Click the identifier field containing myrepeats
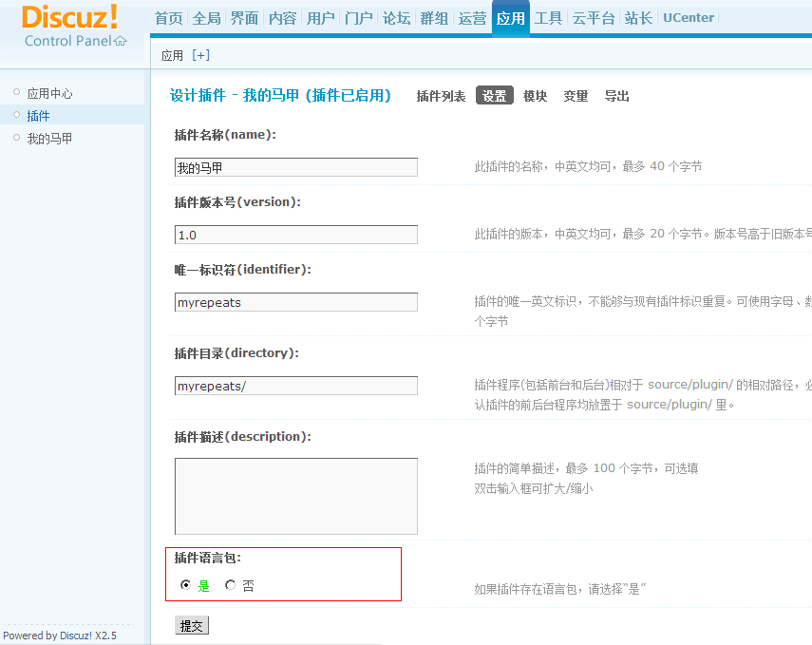The width and height of the screenshot is (812, 645). (295, 302)
